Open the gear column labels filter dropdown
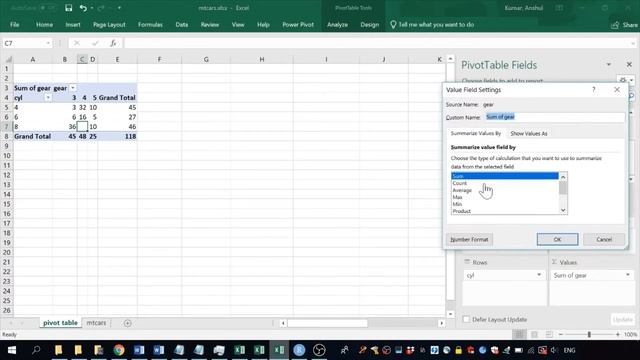 (73, 88)
